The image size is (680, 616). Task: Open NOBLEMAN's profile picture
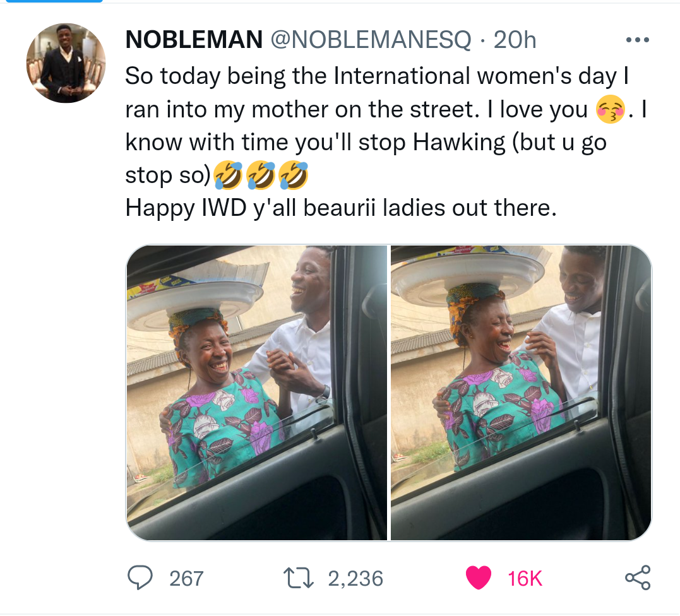(66, 63)
